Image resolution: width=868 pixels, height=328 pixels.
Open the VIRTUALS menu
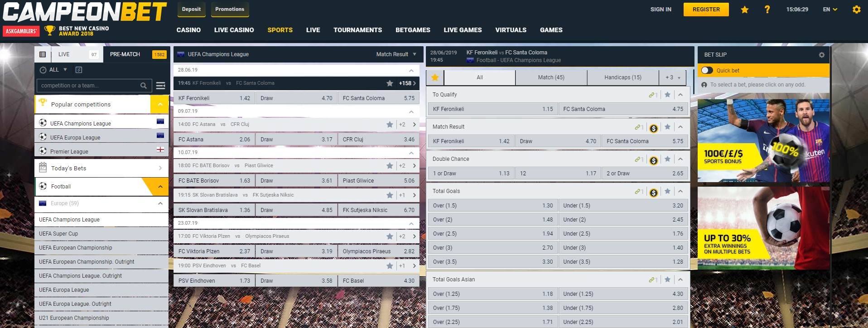(x=511, y=30)
